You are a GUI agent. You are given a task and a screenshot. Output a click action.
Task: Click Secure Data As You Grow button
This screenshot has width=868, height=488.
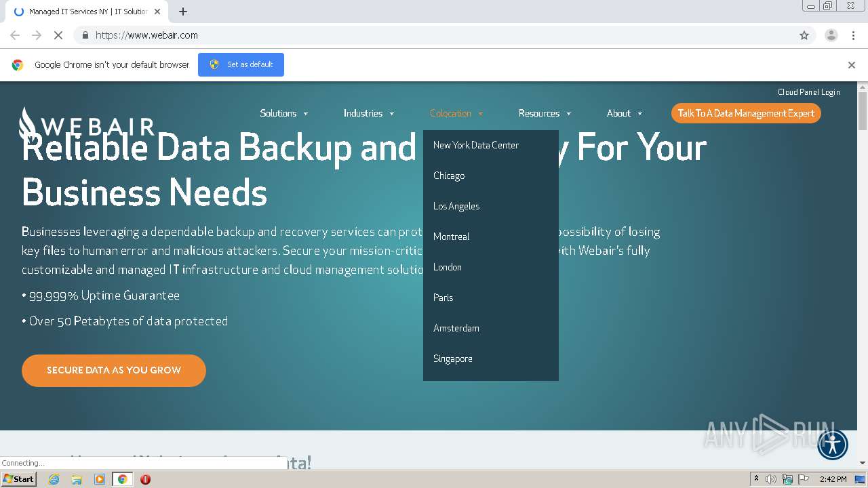coord(114,371)
